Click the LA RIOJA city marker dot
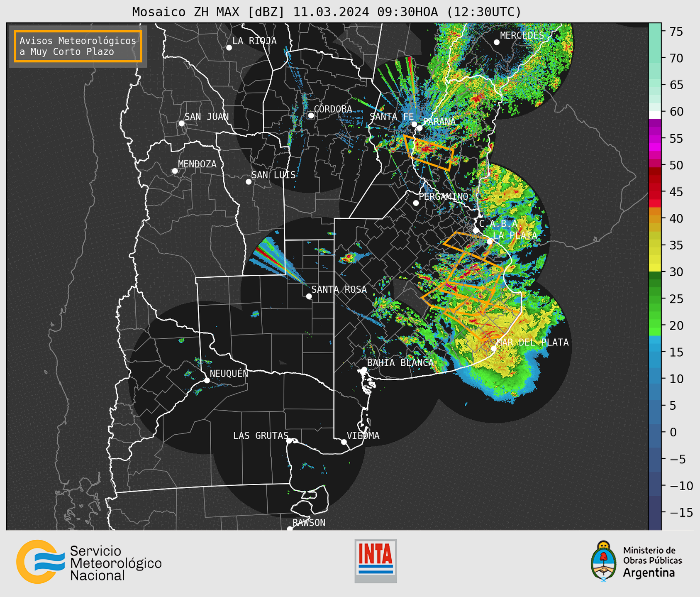The height and width of the screenshot is (597, 700). point(229,48)
